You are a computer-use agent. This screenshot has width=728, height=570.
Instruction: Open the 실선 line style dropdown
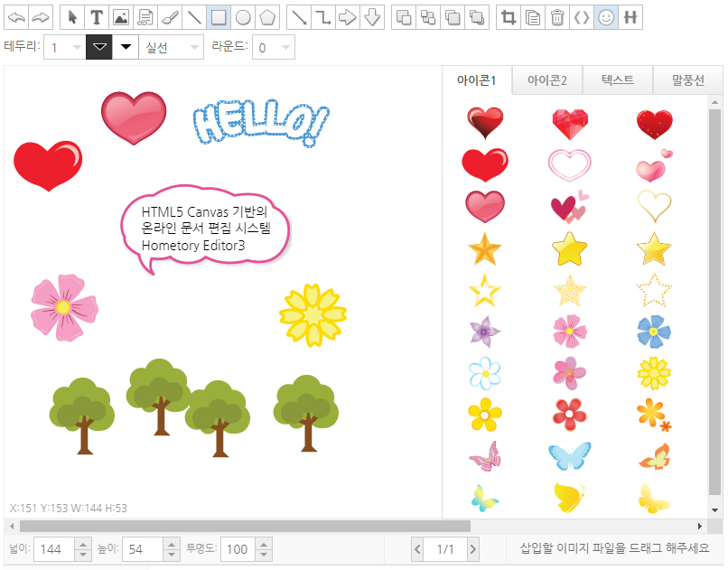(x=172, y=47)
